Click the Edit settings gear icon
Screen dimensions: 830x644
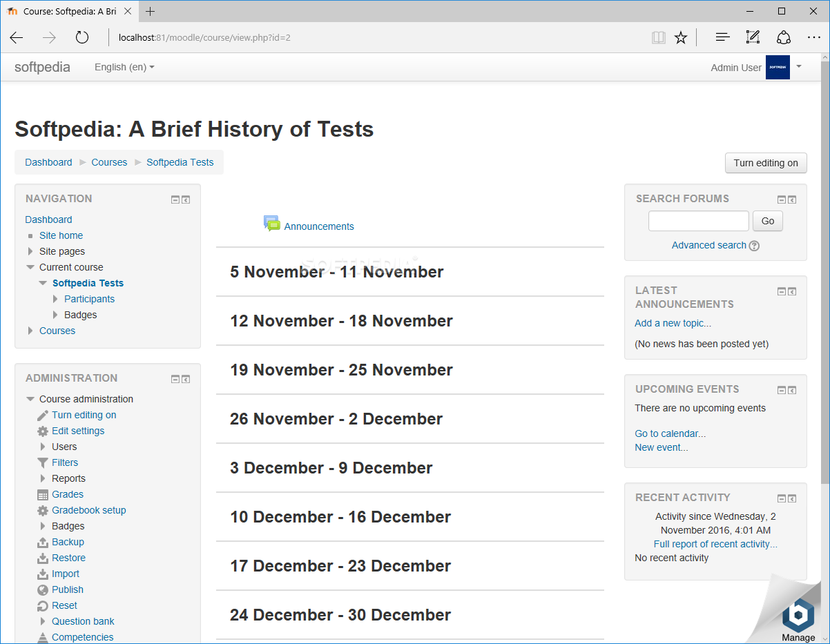point(43,431)
